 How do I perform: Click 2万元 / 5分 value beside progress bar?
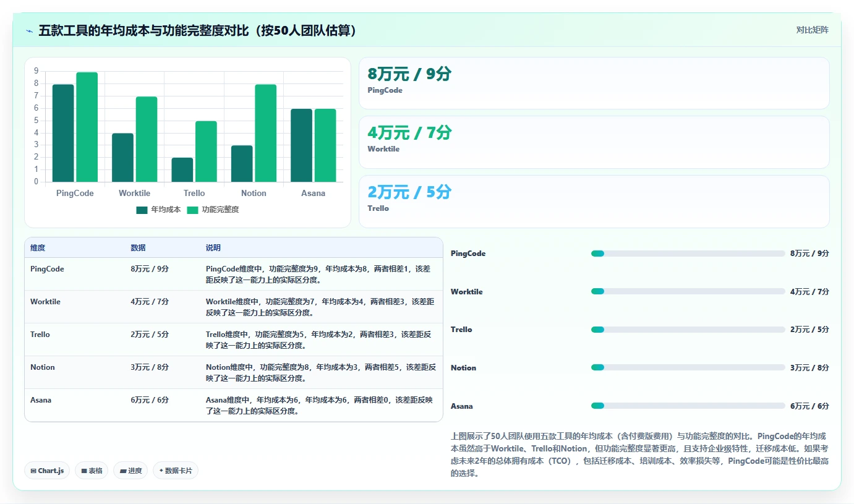coord(809,330)
